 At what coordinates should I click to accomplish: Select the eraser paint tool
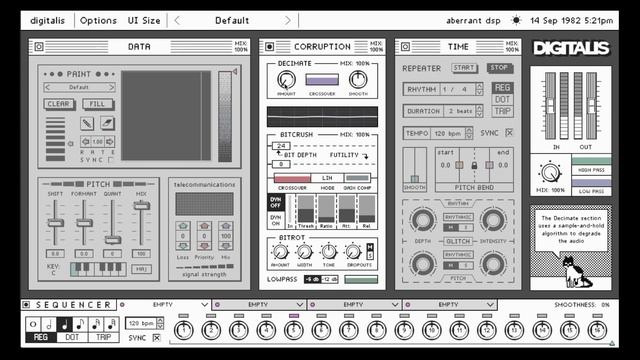[x=107, y=123]
